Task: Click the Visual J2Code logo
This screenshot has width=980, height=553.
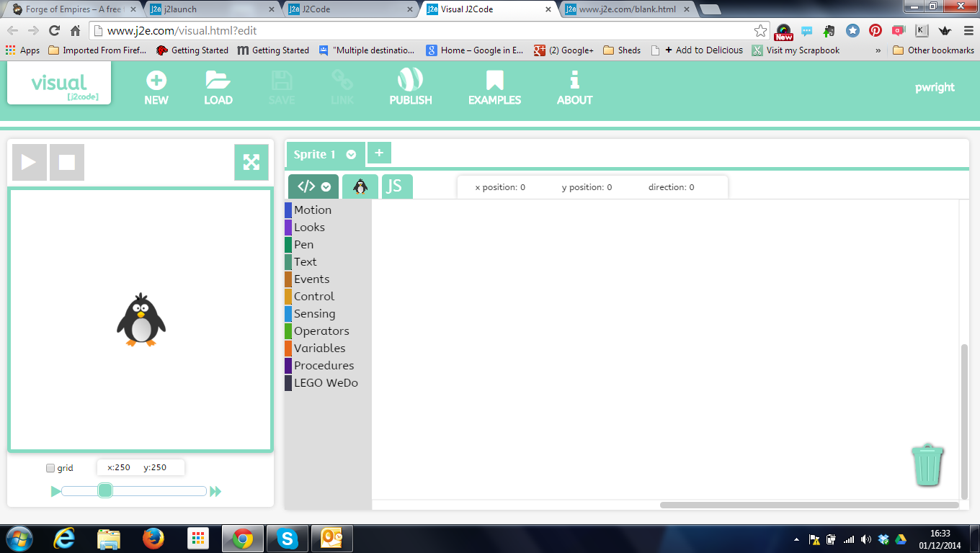Action: [x=59, y=83]
